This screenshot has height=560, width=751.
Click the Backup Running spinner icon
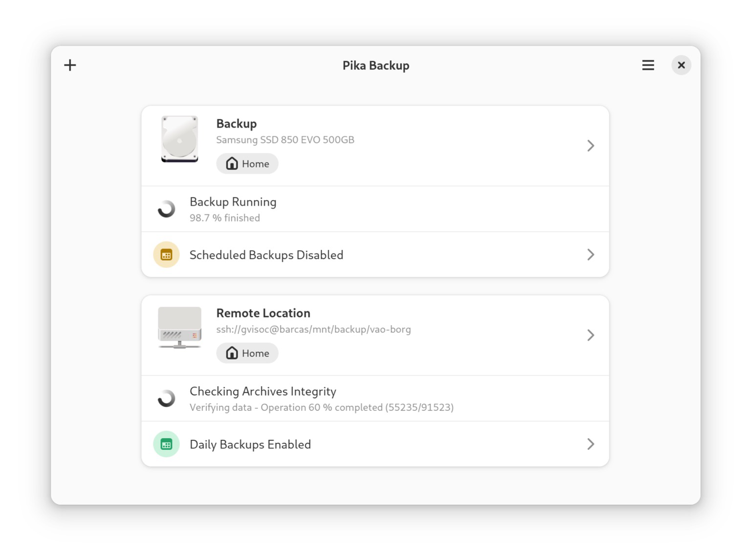[x=166, y=209]
